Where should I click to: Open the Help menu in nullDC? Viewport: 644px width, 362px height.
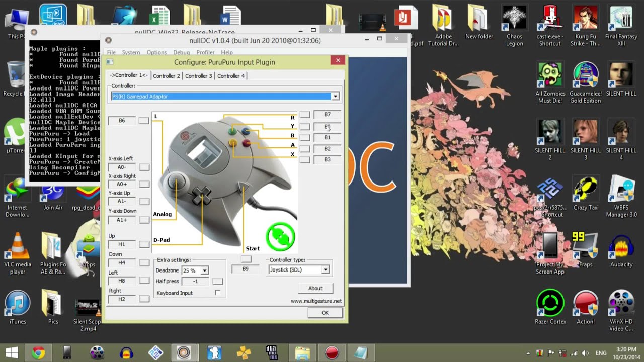tap(227, 52)
